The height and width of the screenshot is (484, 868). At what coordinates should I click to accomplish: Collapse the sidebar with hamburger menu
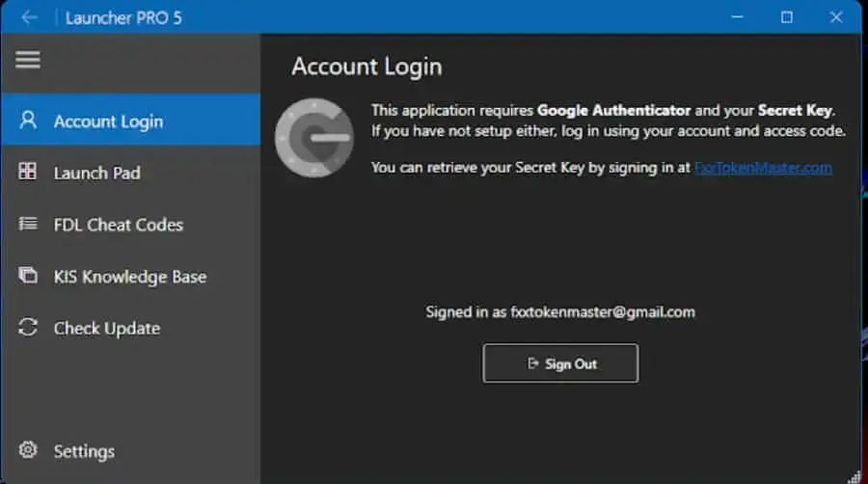28,60
